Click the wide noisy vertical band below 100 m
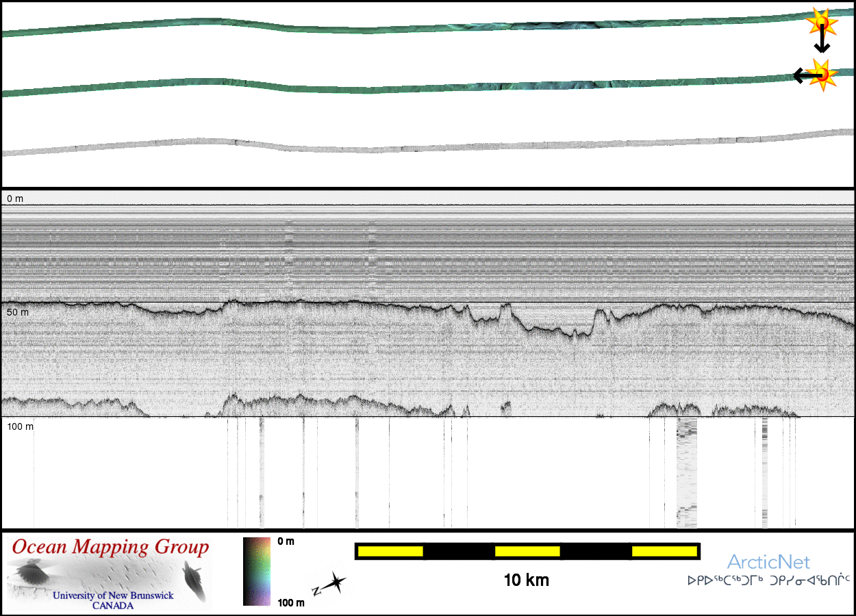Viewport: 856px width, 616px height. 686,472
